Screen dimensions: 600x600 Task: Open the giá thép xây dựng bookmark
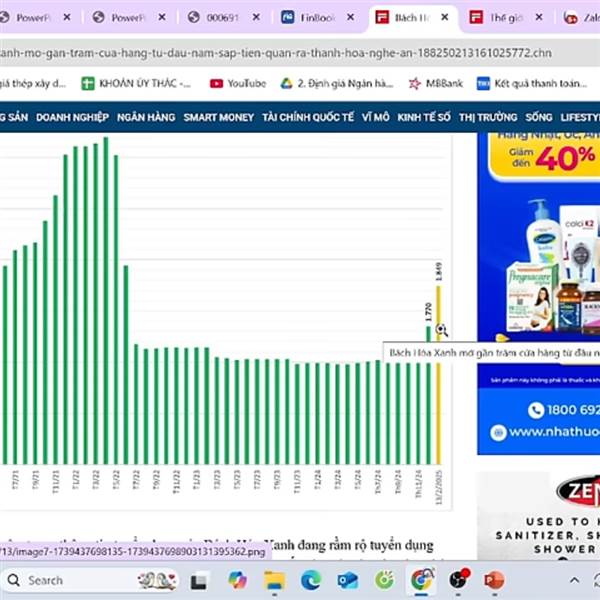click(x=33, y=83)
